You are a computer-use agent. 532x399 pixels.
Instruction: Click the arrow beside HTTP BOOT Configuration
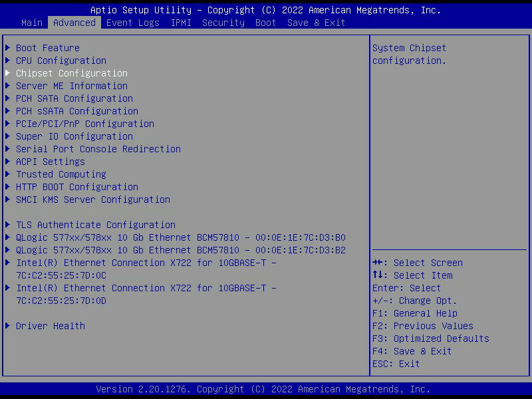pos(7,187)
